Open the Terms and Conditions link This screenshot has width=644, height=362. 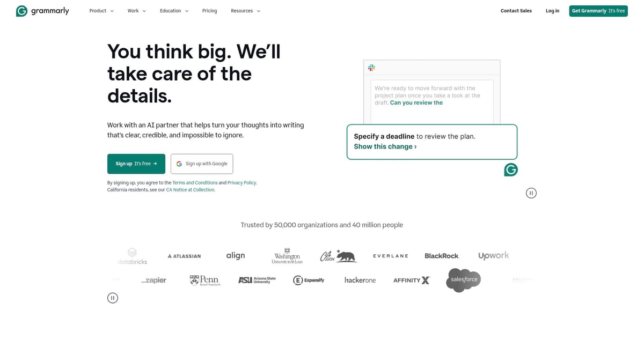[194, 182]
